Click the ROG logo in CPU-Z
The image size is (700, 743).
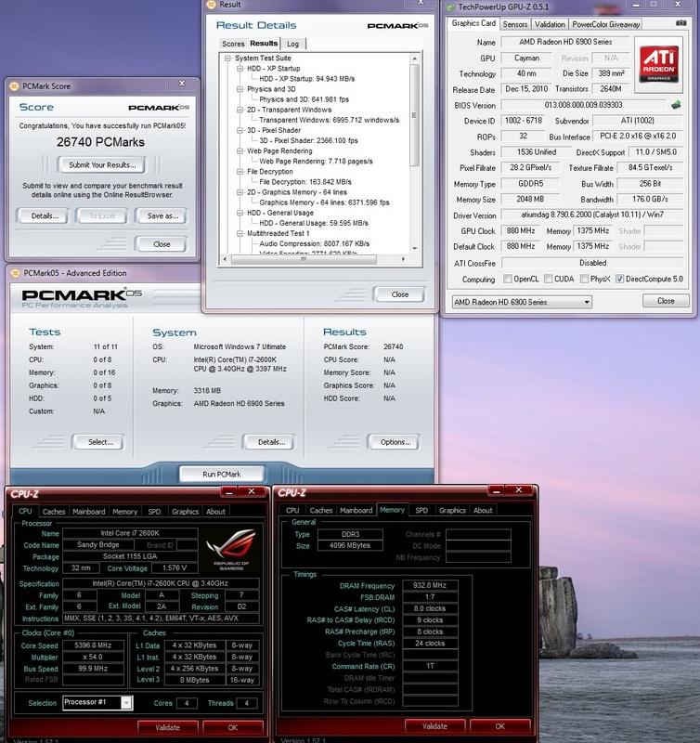[230, 551]
